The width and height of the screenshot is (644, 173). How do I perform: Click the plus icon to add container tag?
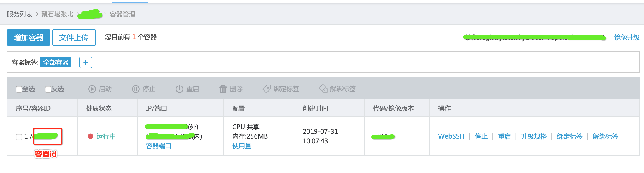[86, 62]
